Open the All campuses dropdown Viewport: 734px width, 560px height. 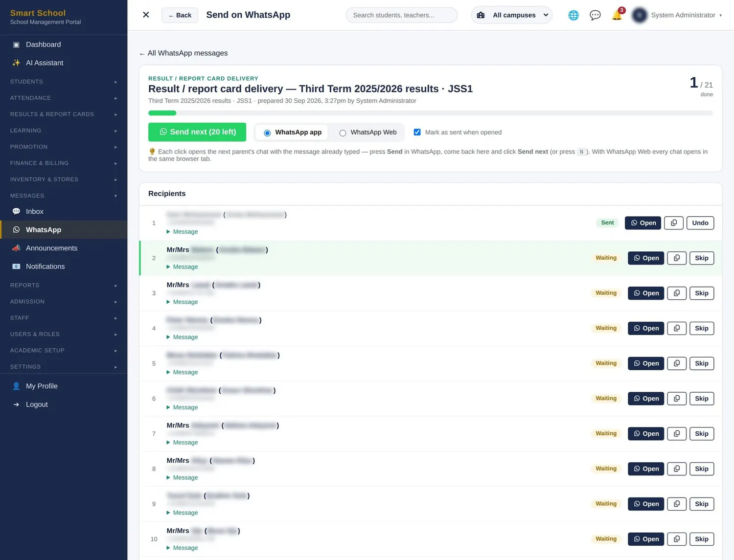(511, 15)
